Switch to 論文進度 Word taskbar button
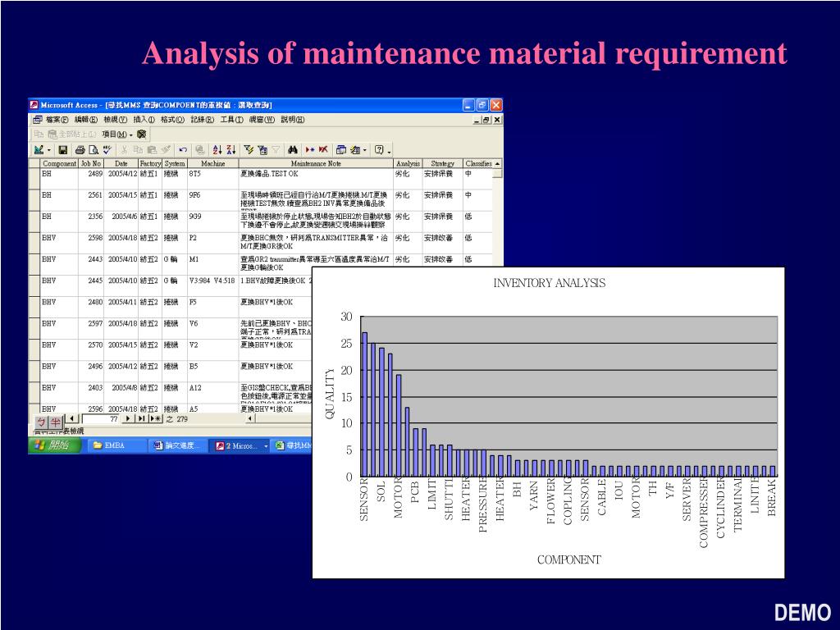 click(177, 445)
